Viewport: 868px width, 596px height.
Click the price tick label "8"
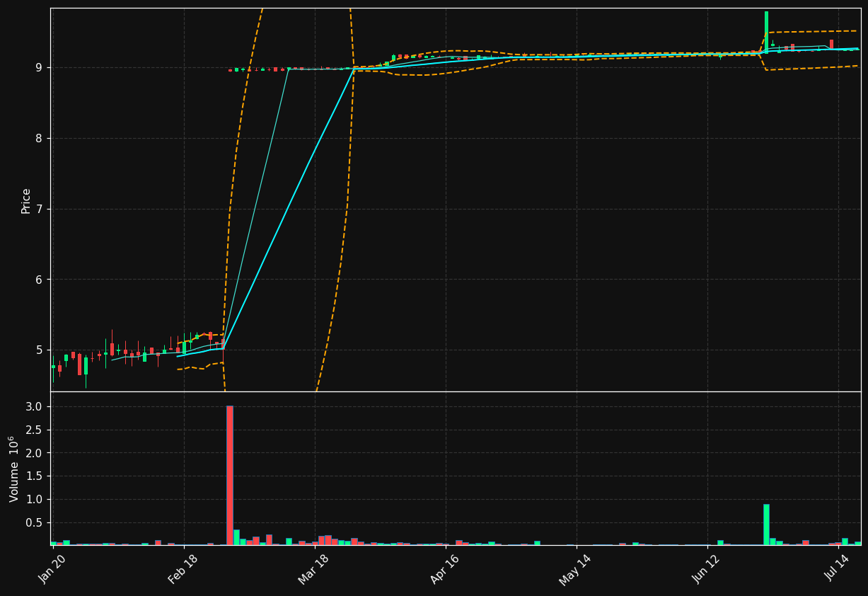40,139
